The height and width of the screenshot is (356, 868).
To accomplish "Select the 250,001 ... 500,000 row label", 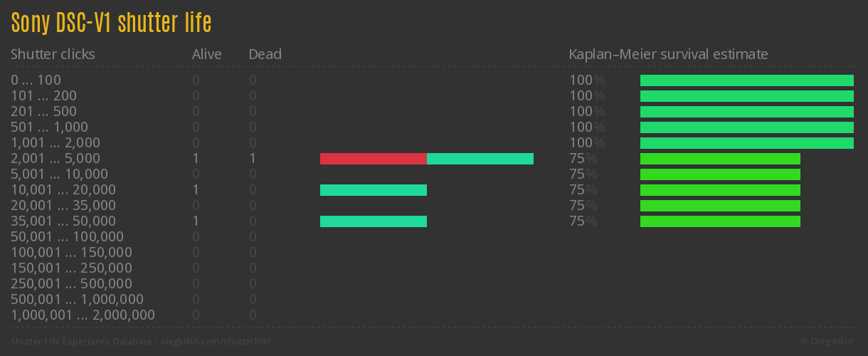I will [71, 284].
